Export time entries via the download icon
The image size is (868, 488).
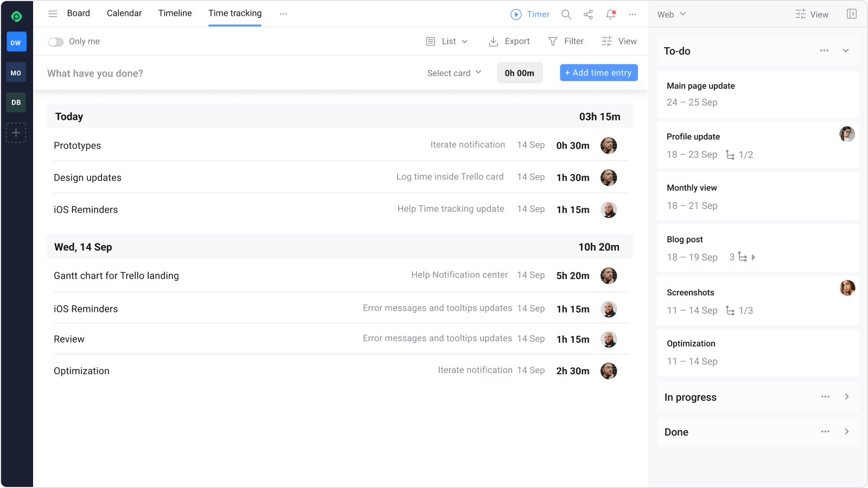pos(494,41)
